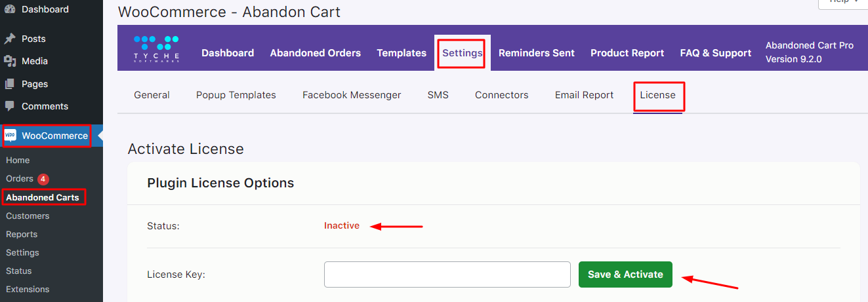Click the Dashboard gauge icon in the sidebar
Screen dimensions: 868x302
click(x=10, y=9)
